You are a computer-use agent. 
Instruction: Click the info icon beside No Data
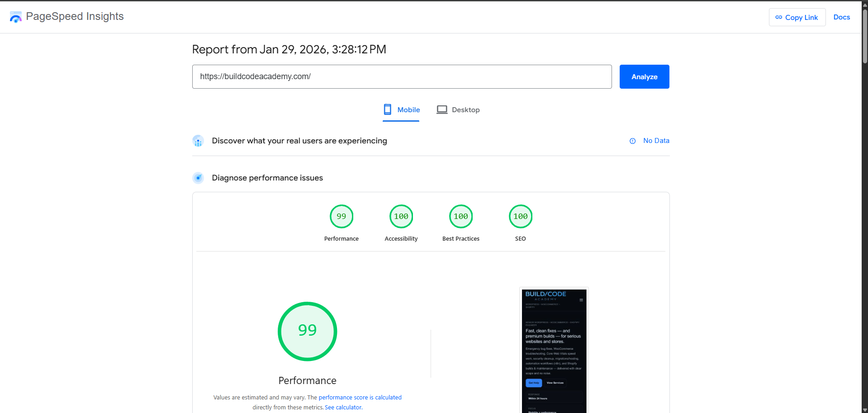coord(632,141)
